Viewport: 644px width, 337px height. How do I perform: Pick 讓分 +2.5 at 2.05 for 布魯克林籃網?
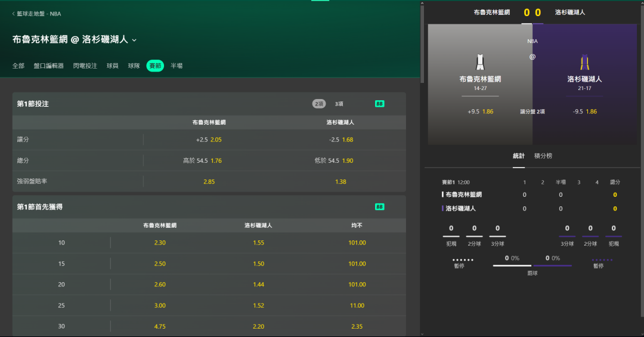pos(209,140)
